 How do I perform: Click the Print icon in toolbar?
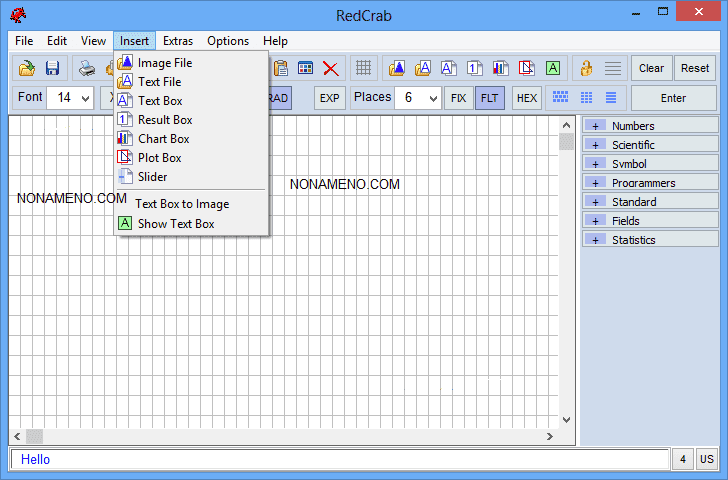[x=87, y=68]
